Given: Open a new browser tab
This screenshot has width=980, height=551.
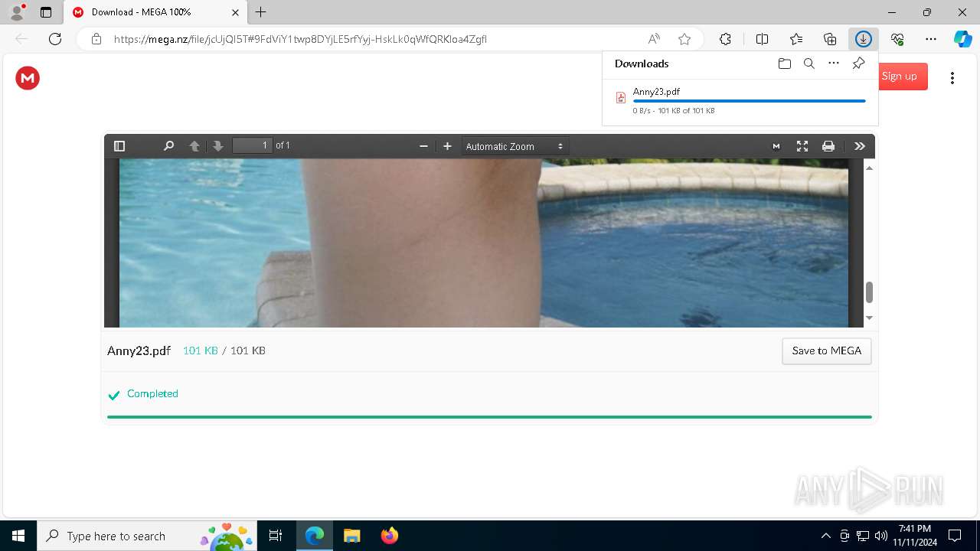Looking at the screenshot, I should (x=261, y=12).
